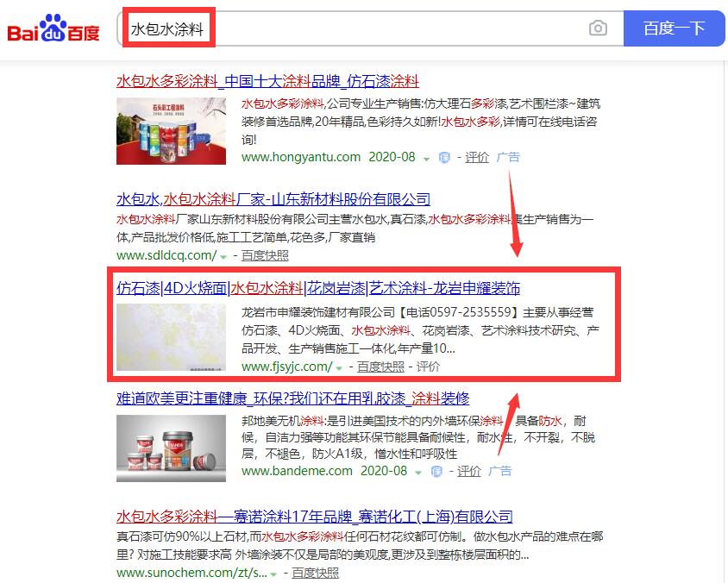Expand the dropdown arrow after hongyantu.com date
728x583 pixels.
pyautogui.click(x=426, y=160)
